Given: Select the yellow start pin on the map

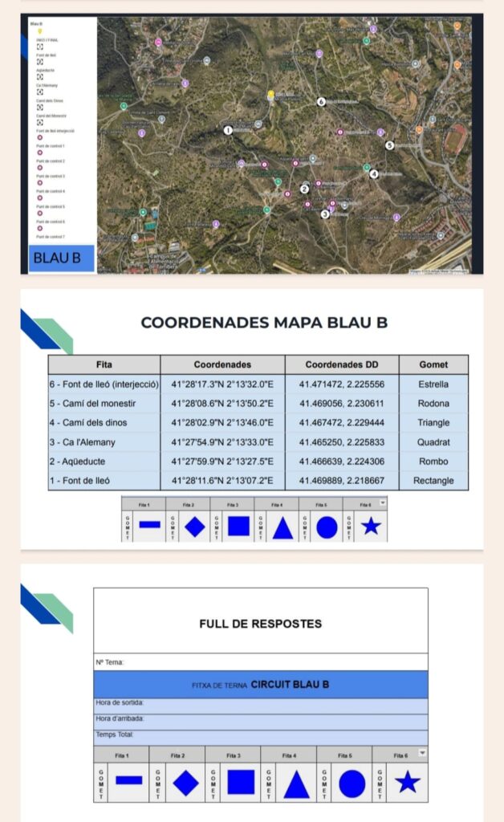Looking at the screenshot, I should [x=271, y=95].
